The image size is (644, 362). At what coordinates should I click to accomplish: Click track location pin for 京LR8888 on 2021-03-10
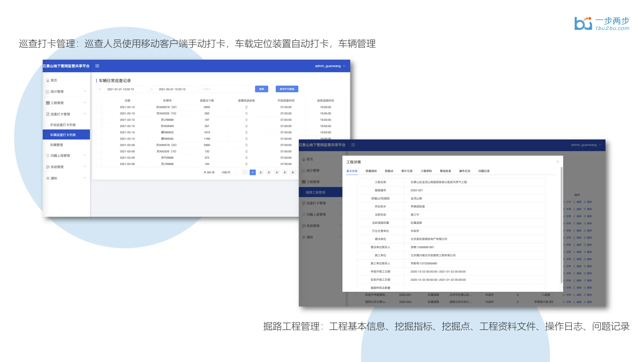pyautogui.click(x=246, y=120)
